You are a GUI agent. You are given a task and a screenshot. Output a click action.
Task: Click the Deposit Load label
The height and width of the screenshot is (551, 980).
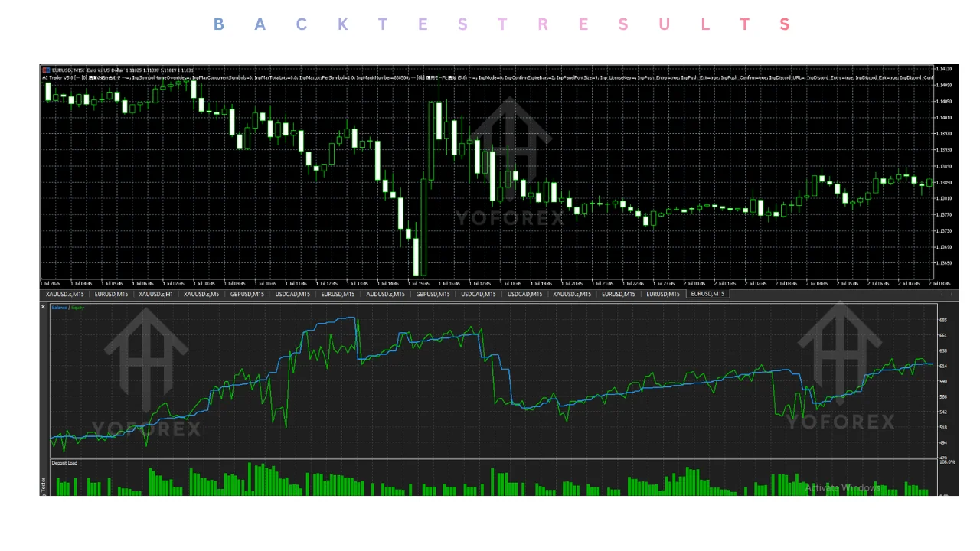64,463
